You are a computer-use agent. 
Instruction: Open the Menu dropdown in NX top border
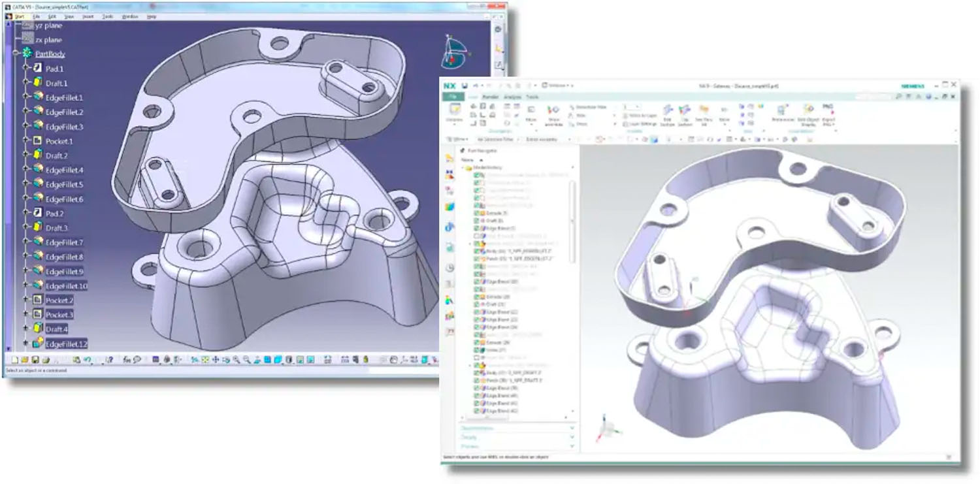tap(457, 139)
